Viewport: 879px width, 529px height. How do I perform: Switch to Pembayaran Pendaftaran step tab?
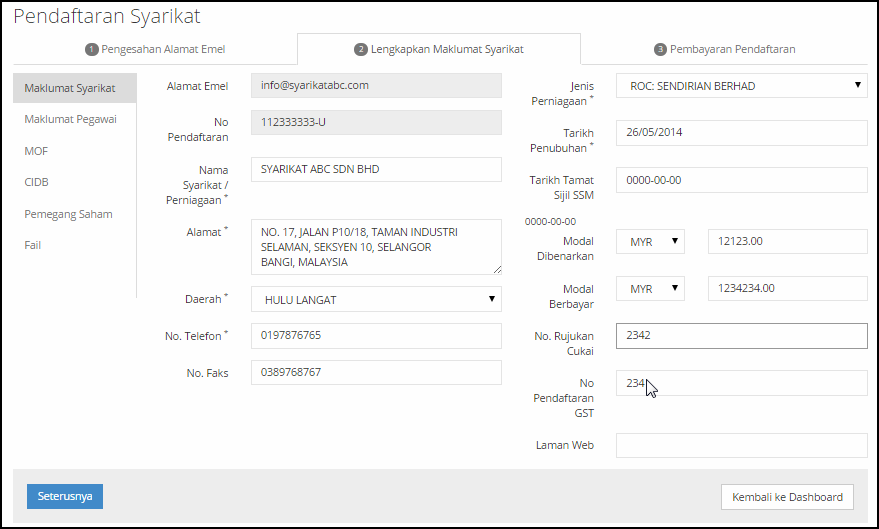(x=724, y=49)
